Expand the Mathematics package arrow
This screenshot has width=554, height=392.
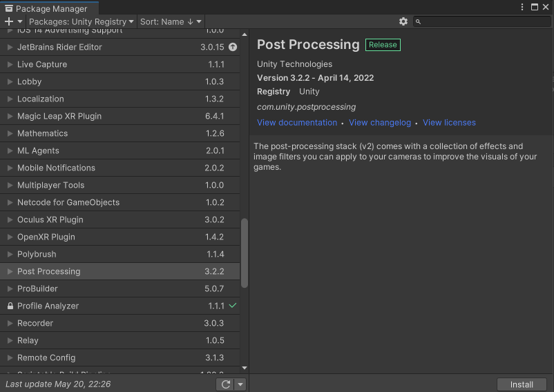[x=10, y=133]
